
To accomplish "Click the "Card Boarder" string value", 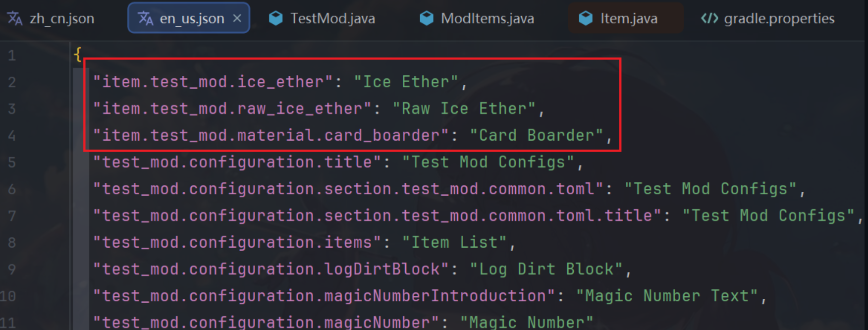I will pyautogui.click(x=537, y=135).
